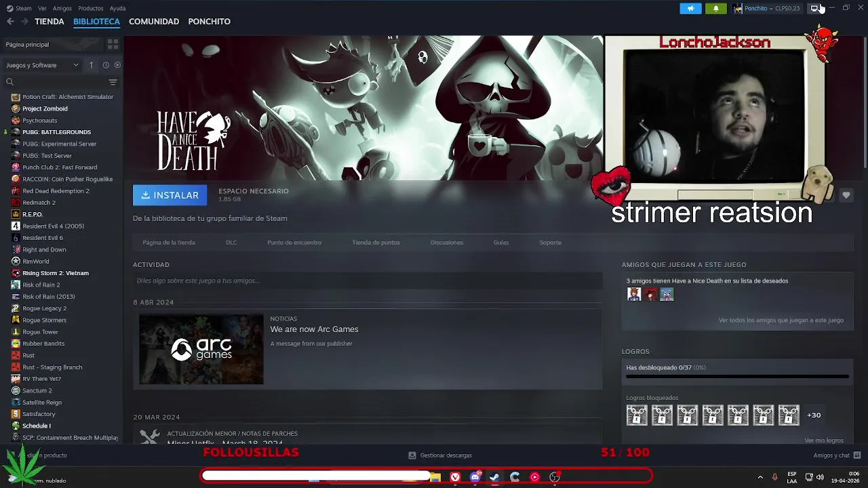The image size is (868, 488).
Task: Click the Big Picture mode icon
Action: pos(814,8)
